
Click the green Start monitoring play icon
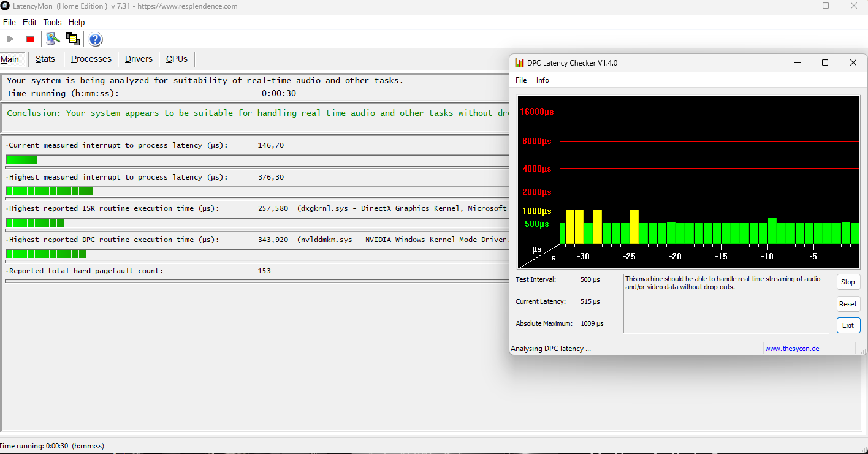click(10, 39)
